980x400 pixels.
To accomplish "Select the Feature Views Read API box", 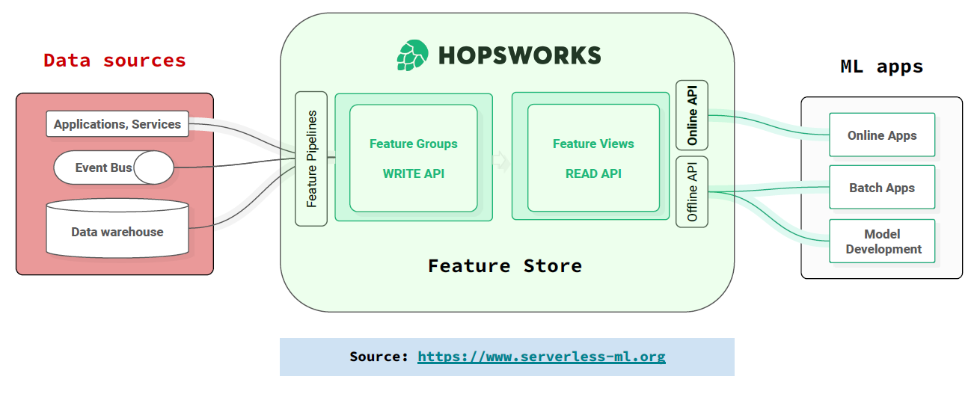I will [593, 158].
